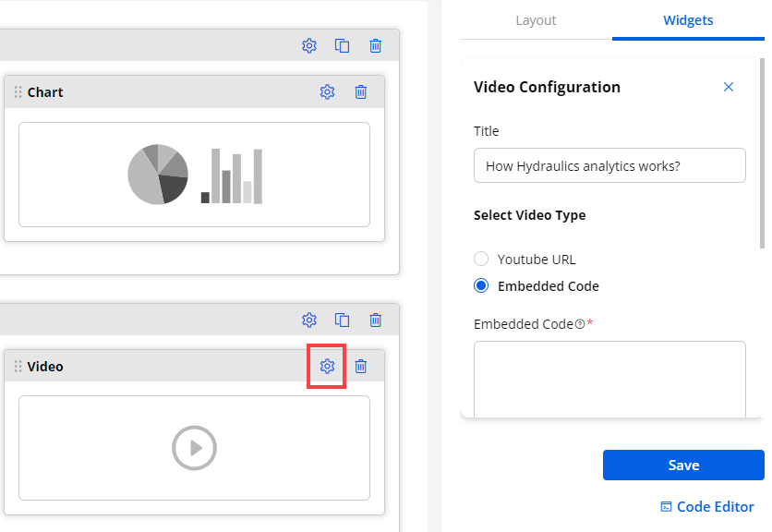Select the Embedded Code radio option

tap(481, 286)
